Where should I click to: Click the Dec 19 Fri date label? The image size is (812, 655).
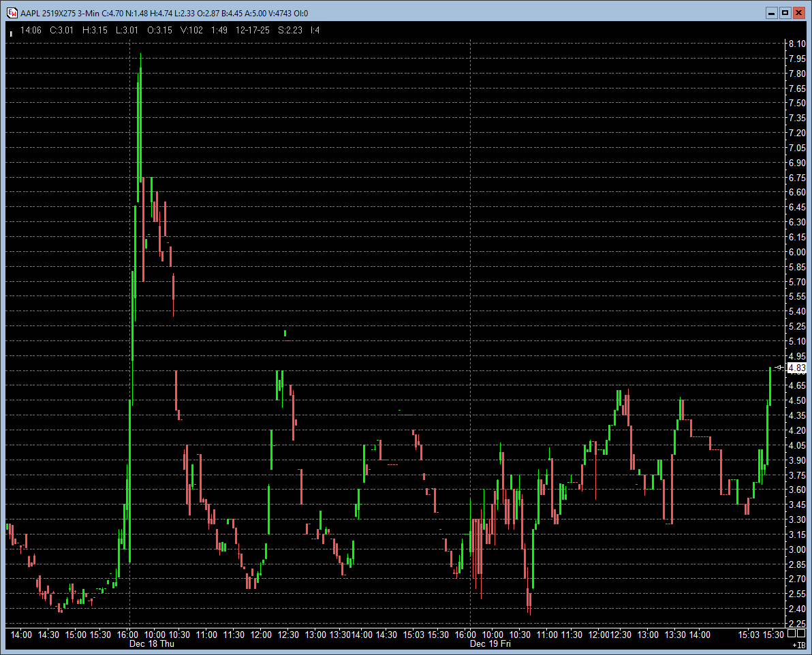pyautogui.click(x=490, y=643)
